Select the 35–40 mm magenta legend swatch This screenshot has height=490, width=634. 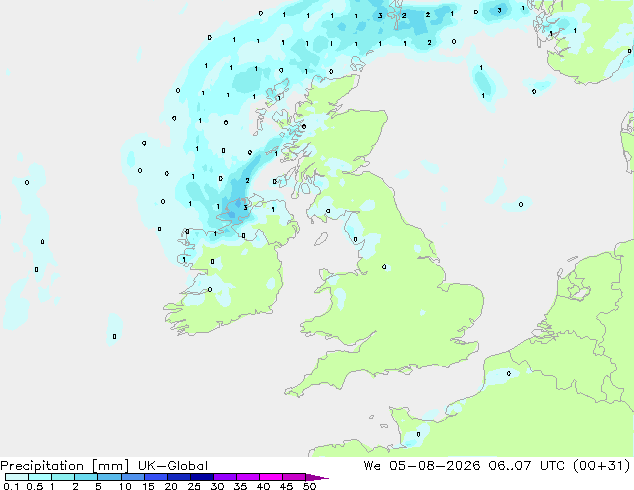(248, 477)
